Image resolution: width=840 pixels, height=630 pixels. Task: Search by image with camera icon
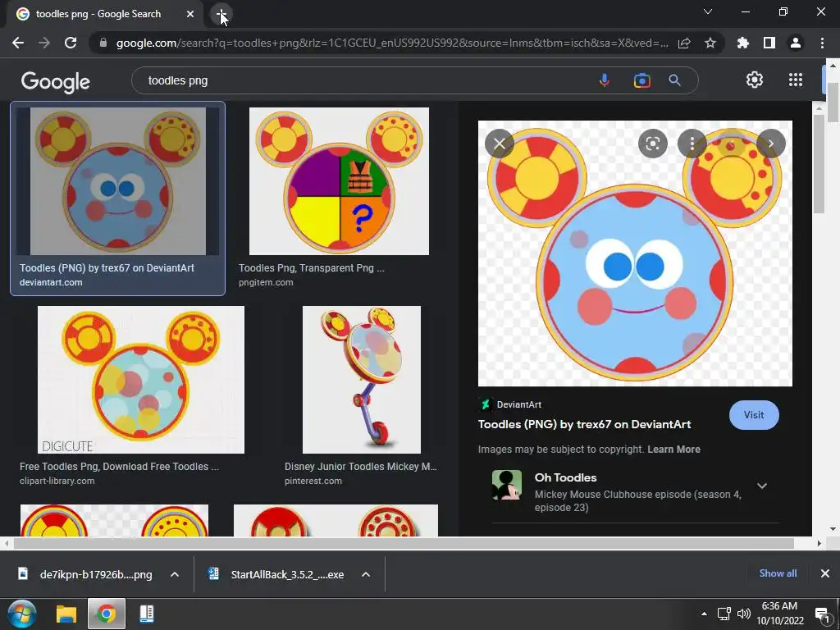641,80
